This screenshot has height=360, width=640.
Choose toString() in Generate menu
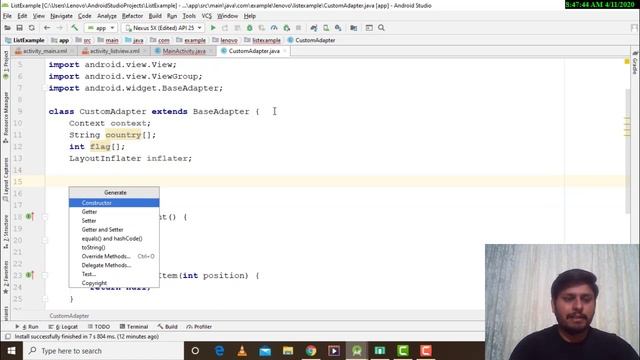(114, 247)
